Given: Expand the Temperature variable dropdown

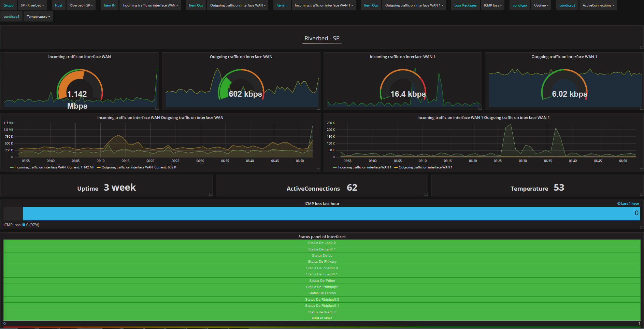Looking at the screenshot, I should coord(38,17).
